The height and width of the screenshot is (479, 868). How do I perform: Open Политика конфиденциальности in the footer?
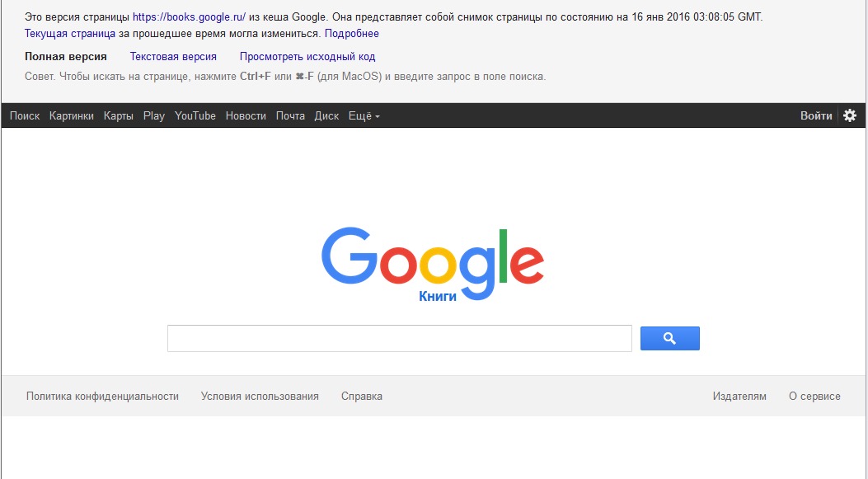[x=102, y=397]
